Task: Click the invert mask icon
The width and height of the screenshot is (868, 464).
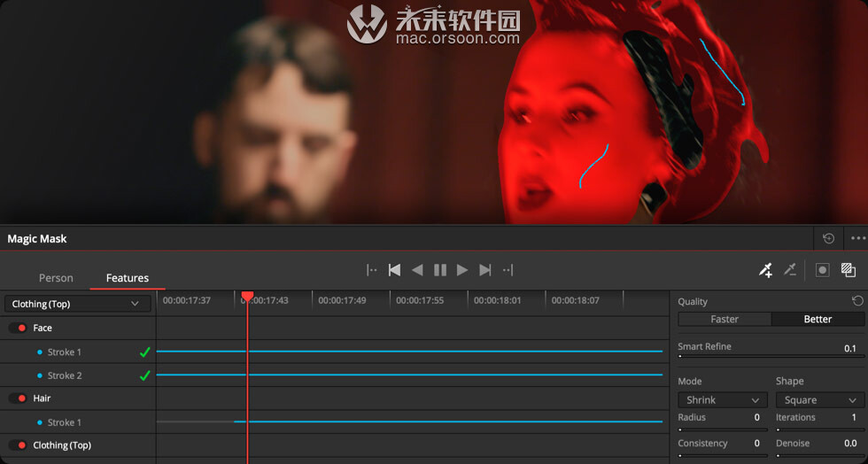Action: point(849,270)
